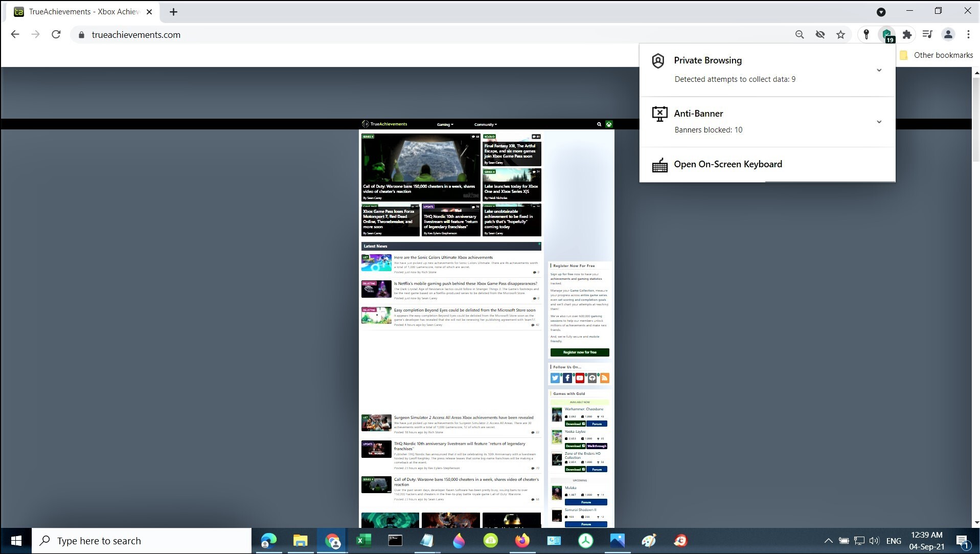Open the media control playlist icon
The width and height of the screenshot is (980, 554).
(x=927, y=35)
